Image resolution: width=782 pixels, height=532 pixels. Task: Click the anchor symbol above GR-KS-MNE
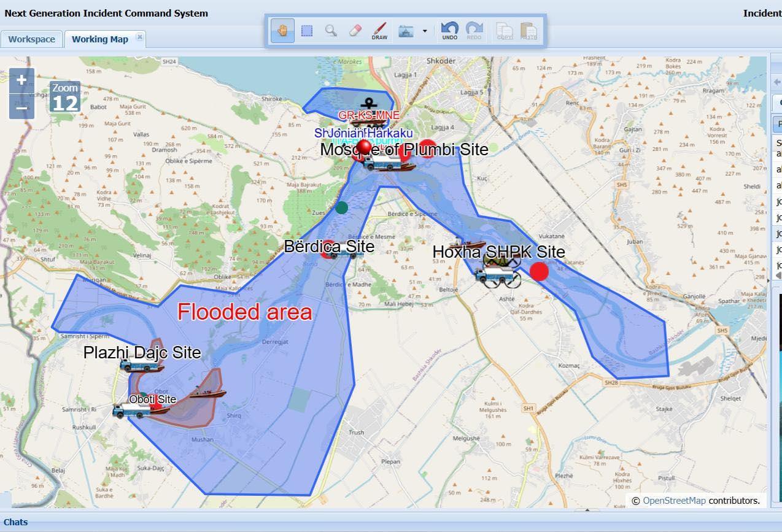[367, 103]
